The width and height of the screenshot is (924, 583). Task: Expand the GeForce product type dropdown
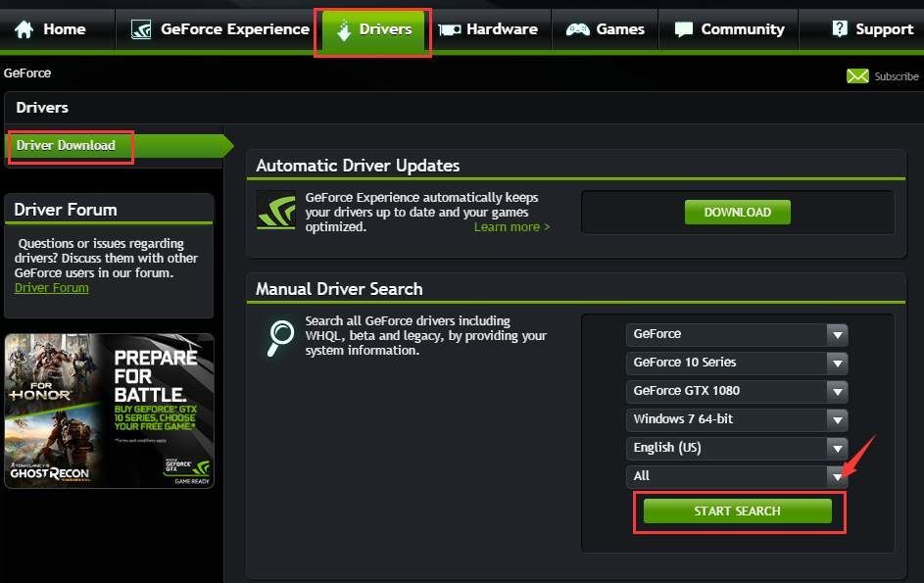pos(737,334)
